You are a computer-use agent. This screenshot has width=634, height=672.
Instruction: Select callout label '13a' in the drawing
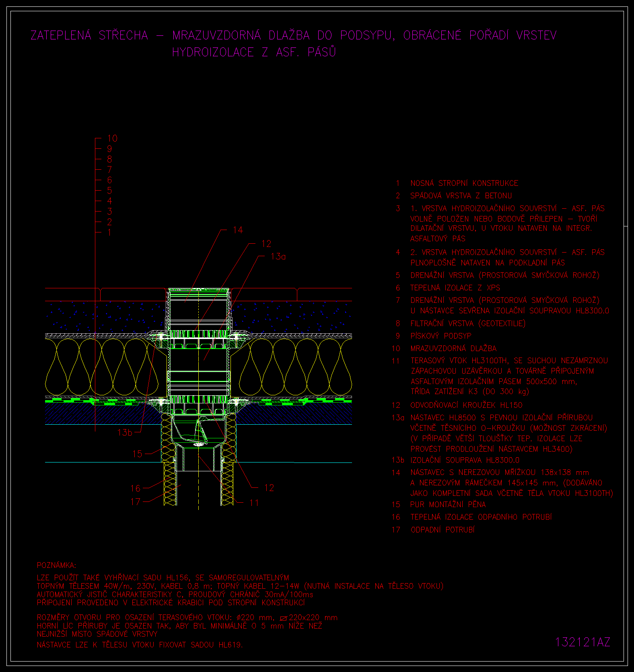(x=278, y=257)
